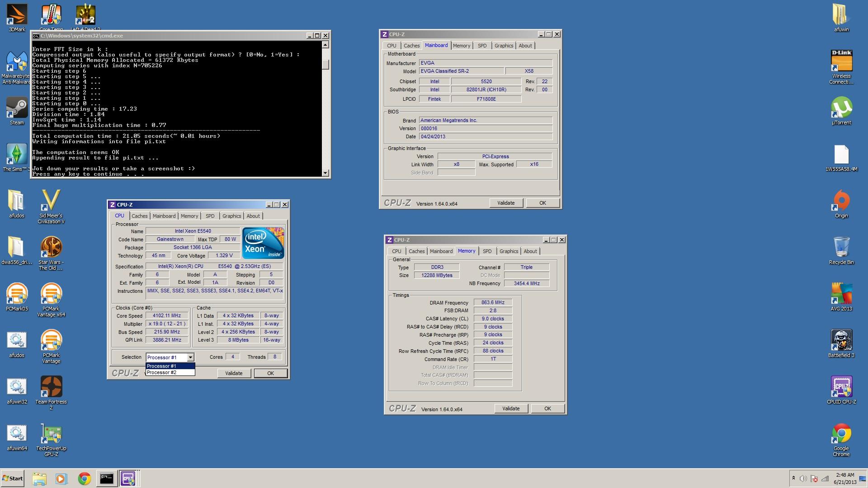Click the DRAM Frequency value 863.6 MHz
Viewport: 868px width, 488px height.
coord(493,303)
